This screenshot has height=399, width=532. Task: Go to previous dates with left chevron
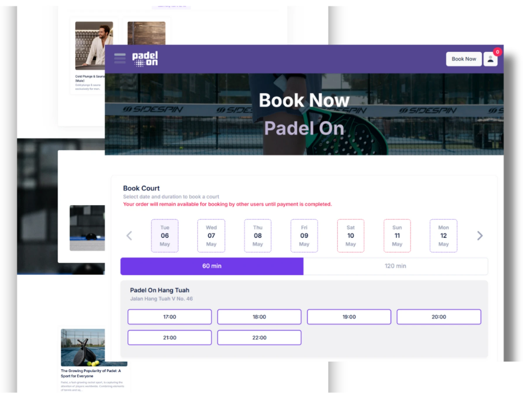tap(129, 236)
